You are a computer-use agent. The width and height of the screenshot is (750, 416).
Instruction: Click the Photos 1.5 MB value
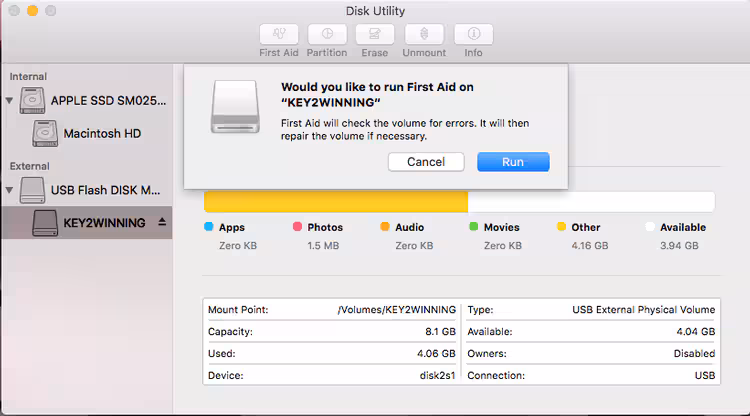pos(323,246)
